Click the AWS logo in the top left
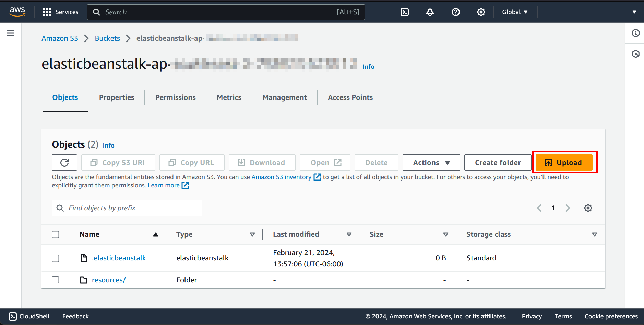Viewport: 644px width, 325px height. [17, 12]
